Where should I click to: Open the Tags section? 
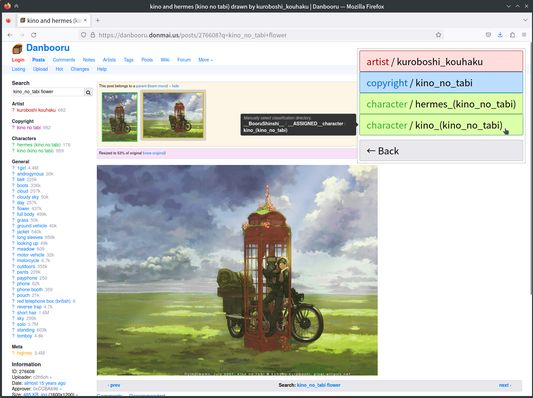128,60
